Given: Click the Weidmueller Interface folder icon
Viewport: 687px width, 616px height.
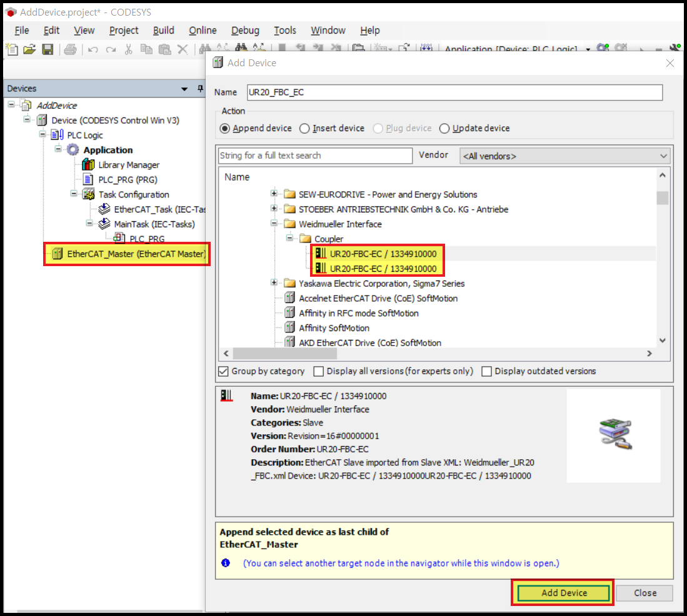Looking at the screenshot, I should coord(289,224).
